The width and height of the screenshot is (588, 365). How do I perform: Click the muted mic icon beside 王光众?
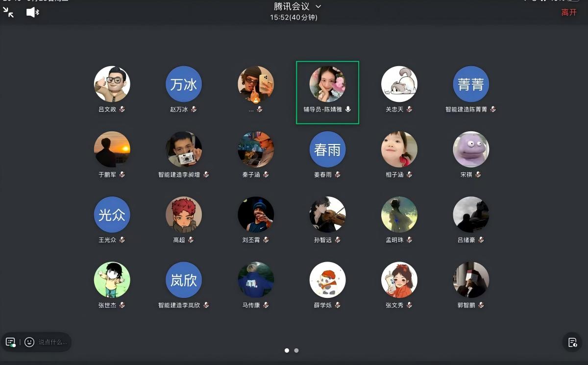pyautogui.click(x=122, y=240)
